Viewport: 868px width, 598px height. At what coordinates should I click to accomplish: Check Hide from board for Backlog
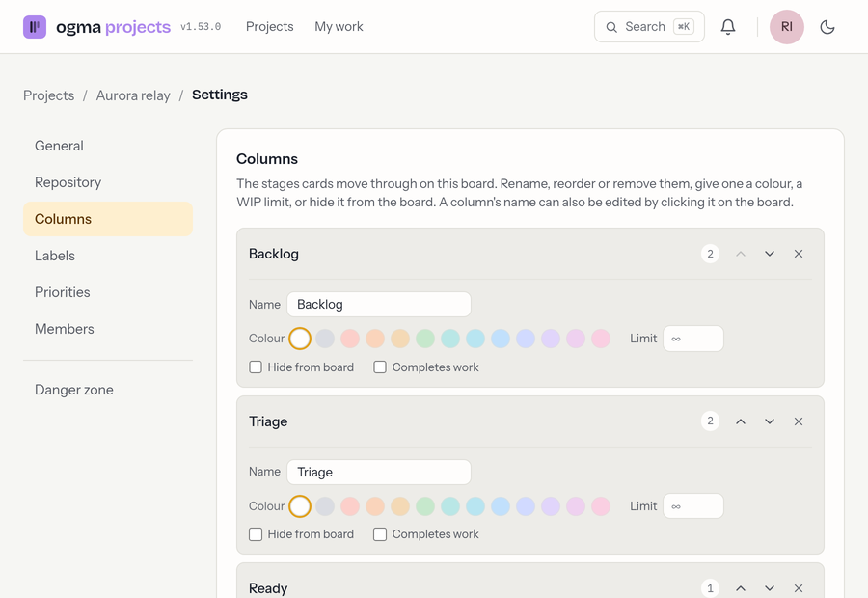pyautogui.click(x=256, y=367)
